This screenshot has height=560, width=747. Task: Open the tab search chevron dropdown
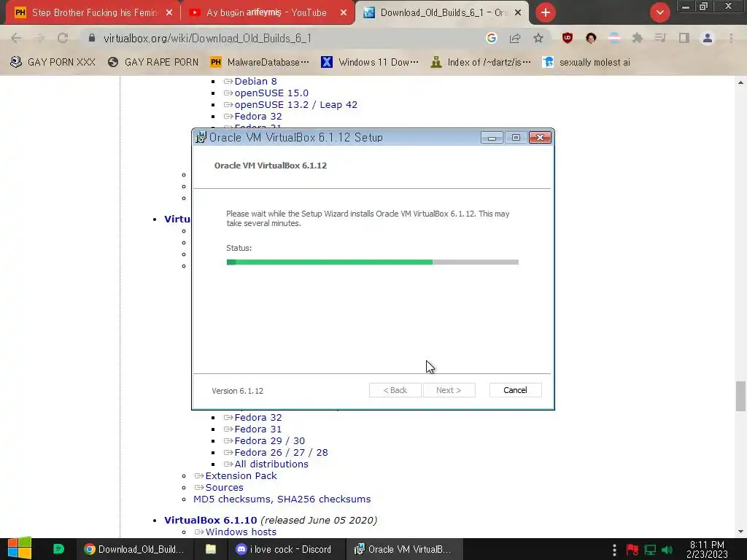point(659,12)
